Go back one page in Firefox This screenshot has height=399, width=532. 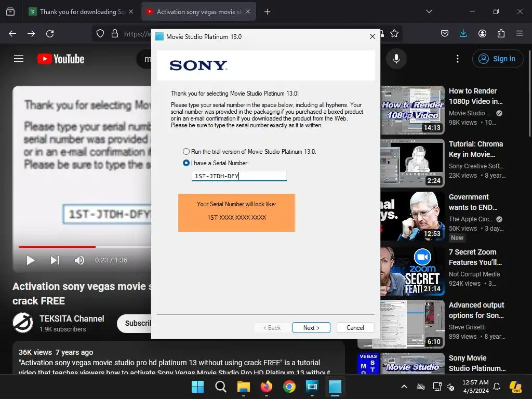pyautogui.click(x=12, y=34)
